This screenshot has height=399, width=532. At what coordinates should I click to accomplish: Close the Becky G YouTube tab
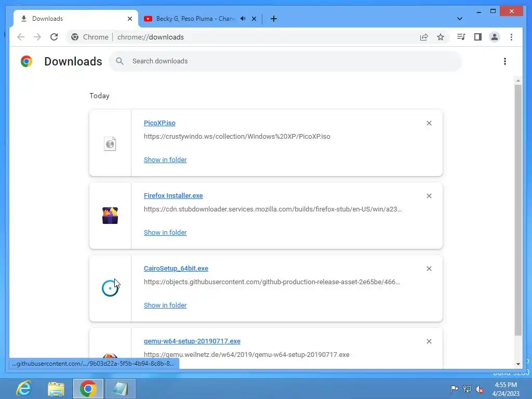[254, 19]
